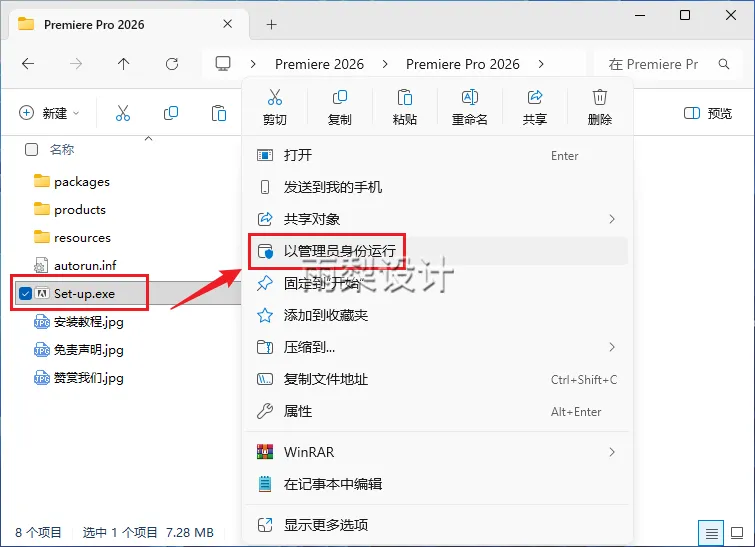Viewport: 755px width, 547px height.
Task: Expand chevron after Premiere Pro 2026 breadcrumb
Action: pyautogui.click(x=541, y=64)
